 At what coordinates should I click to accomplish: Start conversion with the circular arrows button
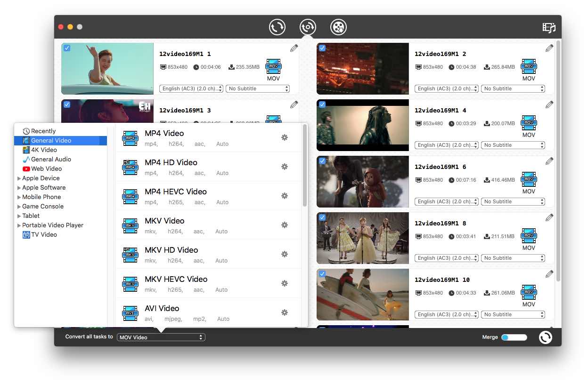point(545,337)
